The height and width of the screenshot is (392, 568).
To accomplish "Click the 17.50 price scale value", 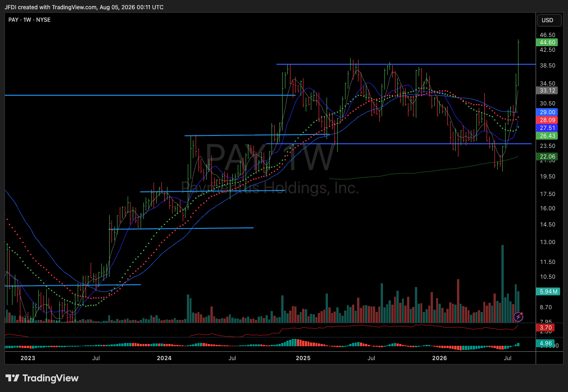I will (547, 194).
